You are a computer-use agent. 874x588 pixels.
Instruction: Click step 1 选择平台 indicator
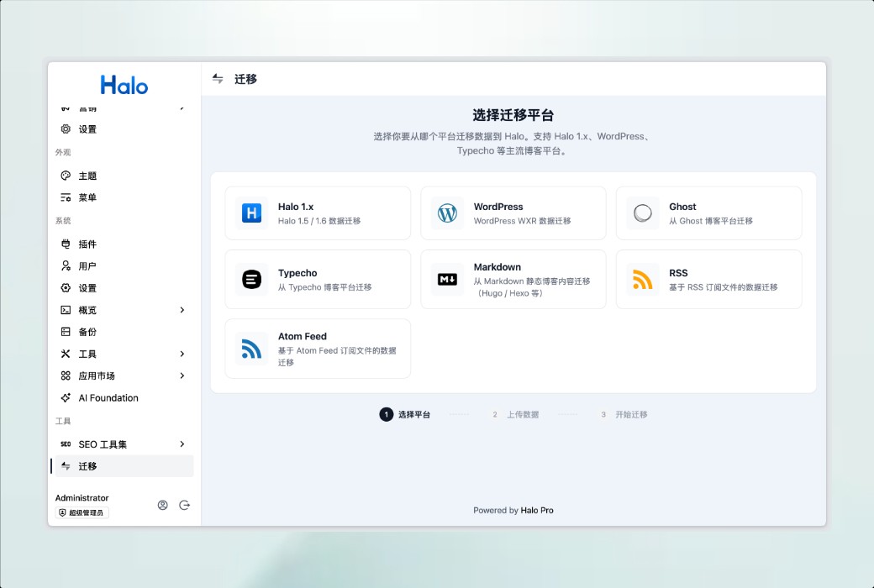click(405, 414)
